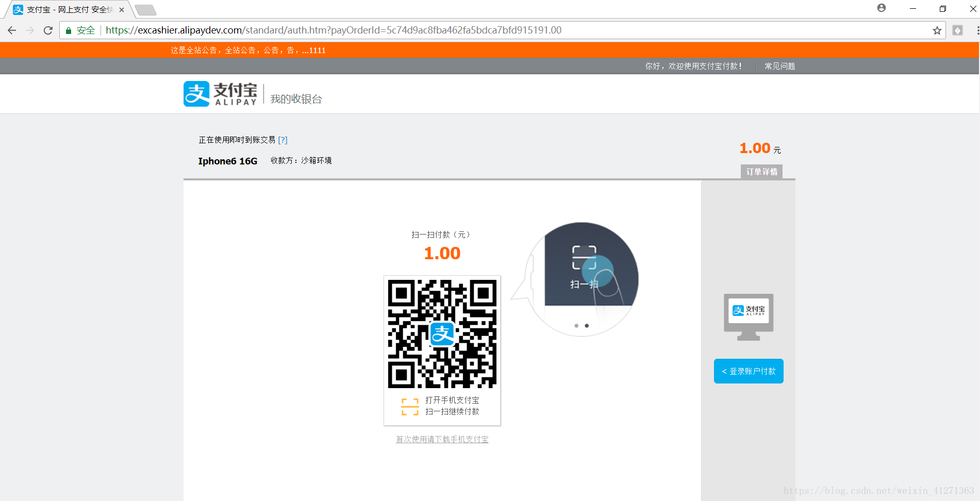Close the 支付宝 browser tab
Image resolution: width=980 pixels, height=501 pixels.
[x=122, y=10]
